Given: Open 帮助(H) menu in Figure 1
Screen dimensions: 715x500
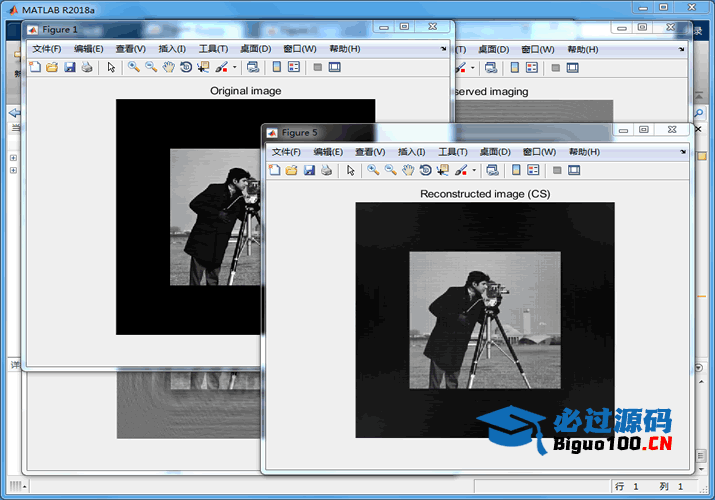Looking at the screenshot, I should coord(345,49).
